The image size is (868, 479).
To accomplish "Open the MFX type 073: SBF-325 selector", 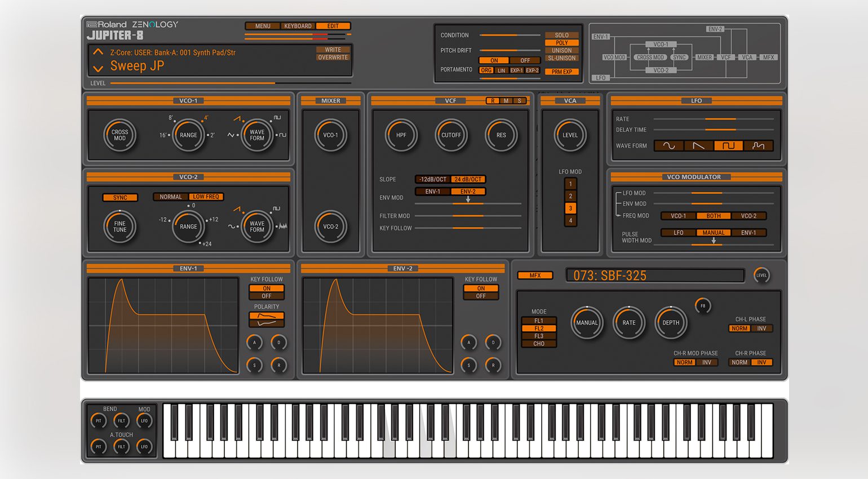I will [x=655, y=276].
